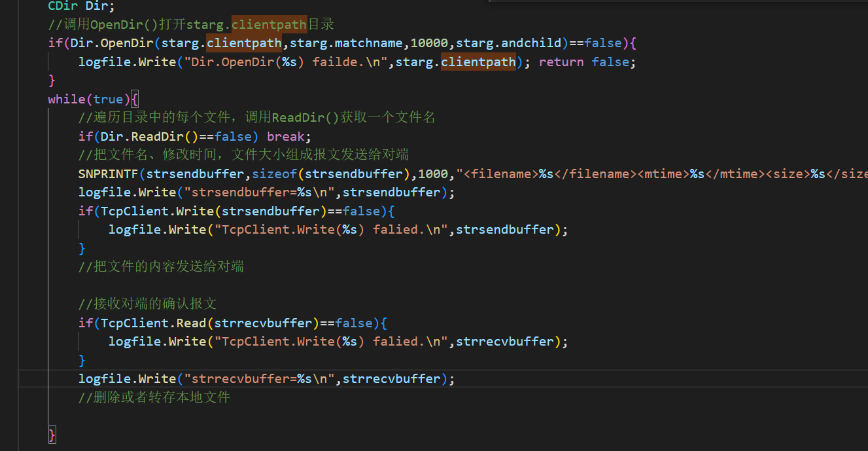Click the number 10000 in OpenDir arguments
The height and width of the screenshot is (451, 868).
pyautogui.click(x=429, y=43)
